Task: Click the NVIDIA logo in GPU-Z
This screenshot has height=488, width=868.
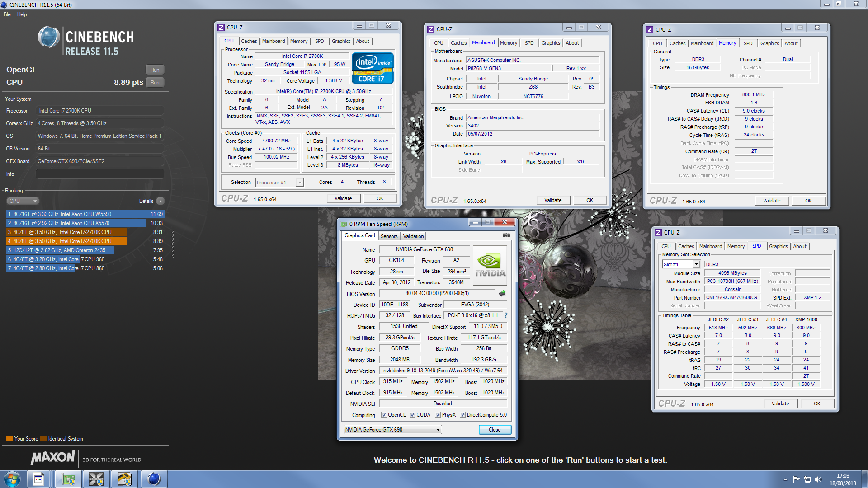Action: (x=490, y=265)
